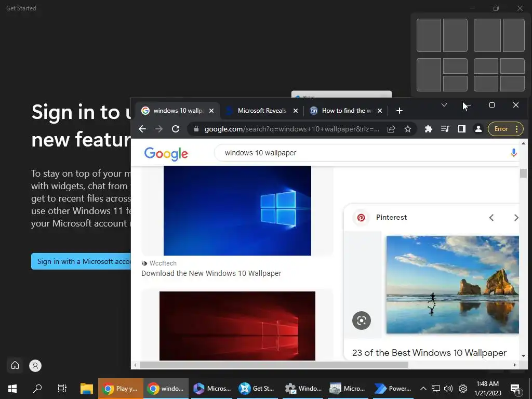
Task: Open Get Started account icon
Action: click(35, 365)
